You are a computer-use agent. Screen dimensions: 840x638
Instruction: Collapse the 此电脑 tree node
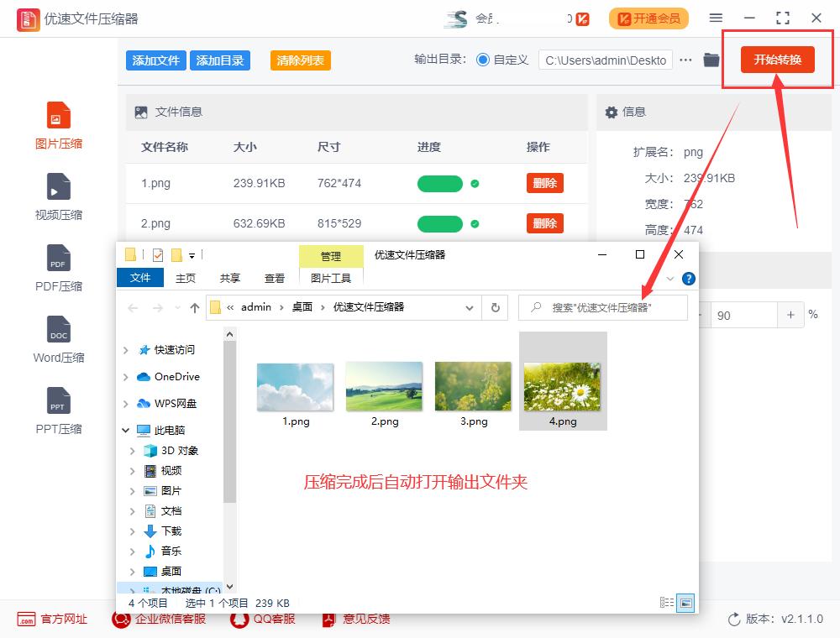pyautogui.click(x=126, y=430)
